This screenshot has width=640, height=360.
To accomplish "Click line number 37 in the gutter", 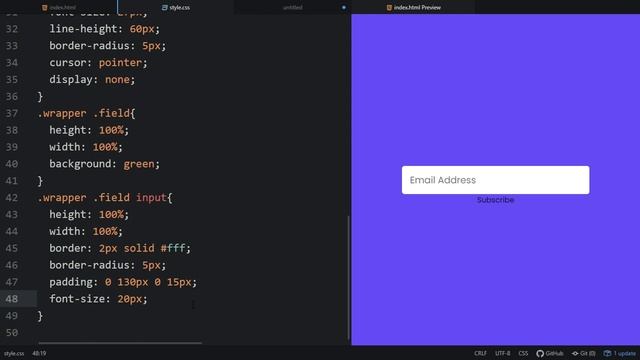I will coord(12,113).
